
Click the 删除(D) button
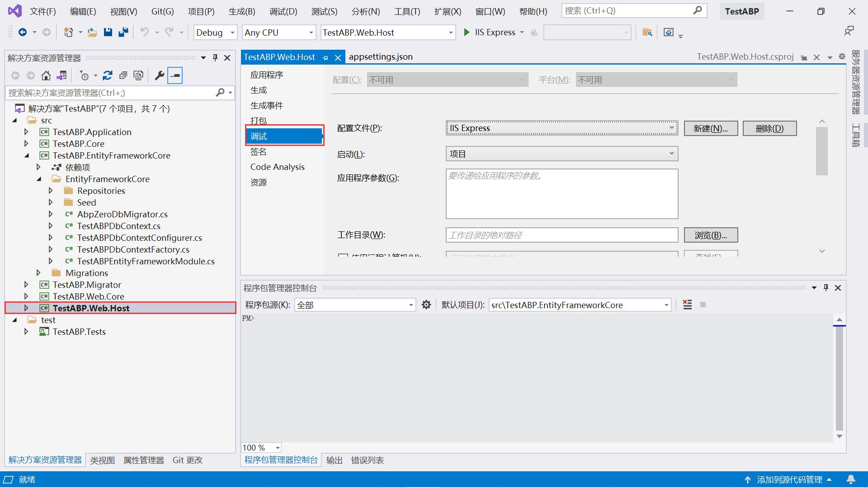tap(769, 128)
